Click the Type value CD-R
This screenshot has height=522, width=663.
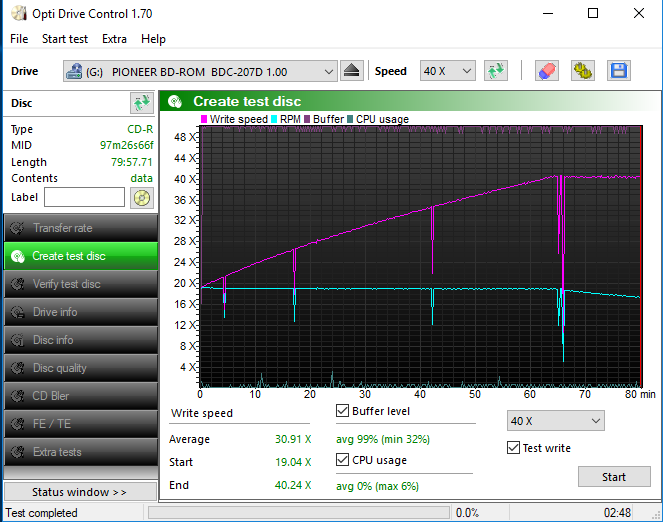(140, 129)
